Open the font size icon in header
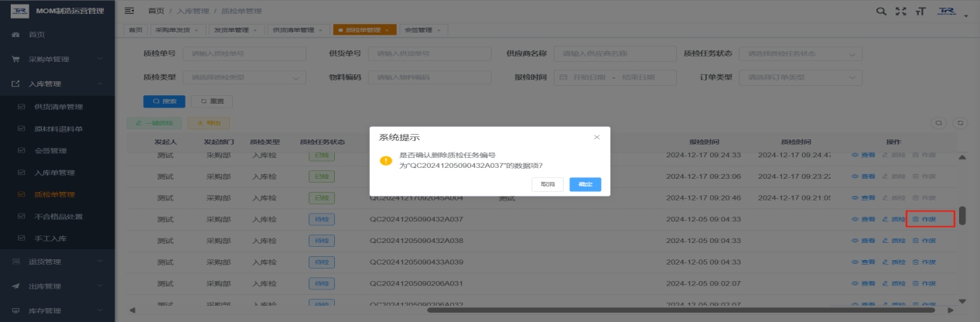This screenshot has width=980, height=322. click(x=920, y=11)
